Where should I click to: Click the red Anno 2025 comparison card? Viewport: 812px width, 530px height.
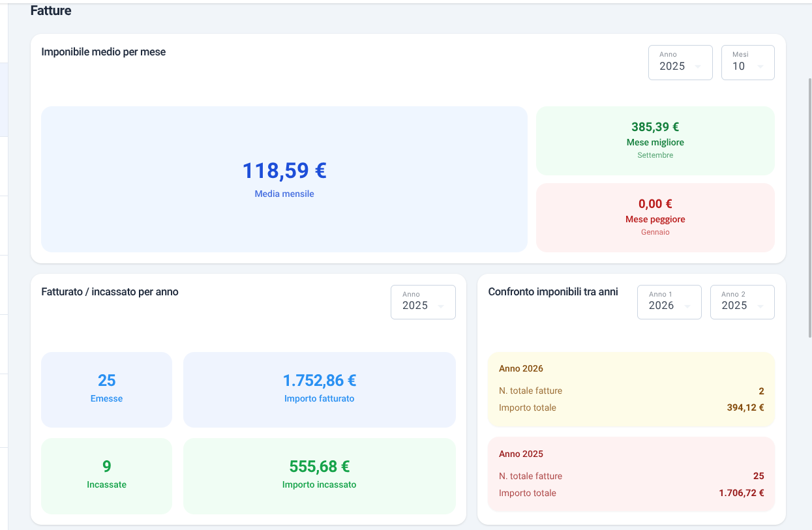coord(631,474)
